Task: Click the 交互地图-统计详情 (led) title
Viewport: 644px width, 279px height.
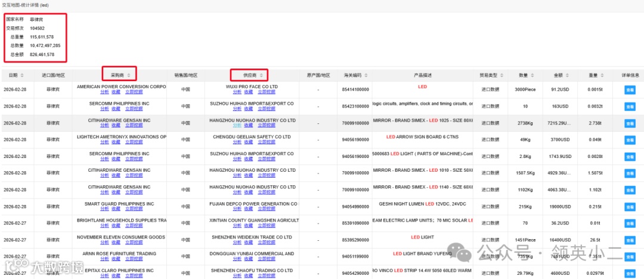Action: click(x=26, y=5)
